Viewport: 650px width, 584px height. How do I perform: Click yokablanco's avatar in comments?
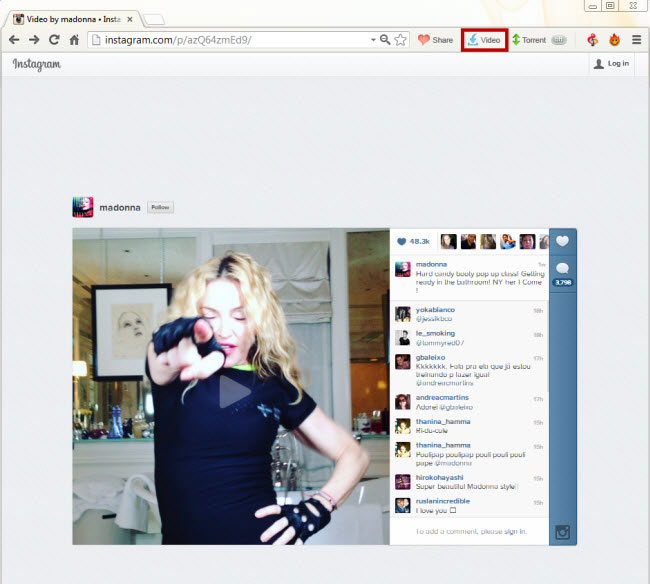403,314
